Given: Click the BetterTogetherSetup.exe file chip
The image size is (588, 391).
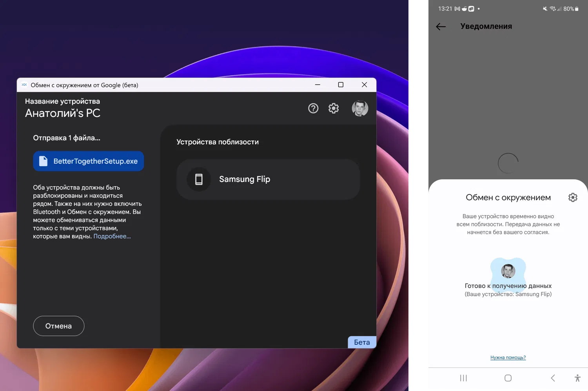Looking at the screenshot, I should click(x=89, y=161).
